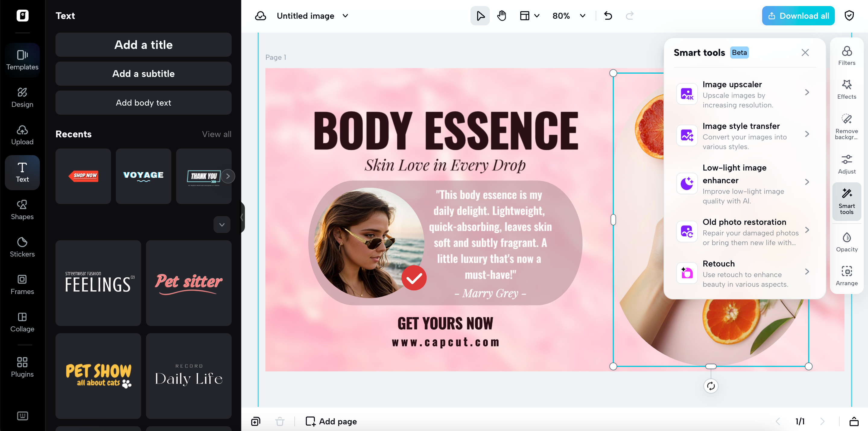
Task: Click View all recents link
Action: point(216,134)
